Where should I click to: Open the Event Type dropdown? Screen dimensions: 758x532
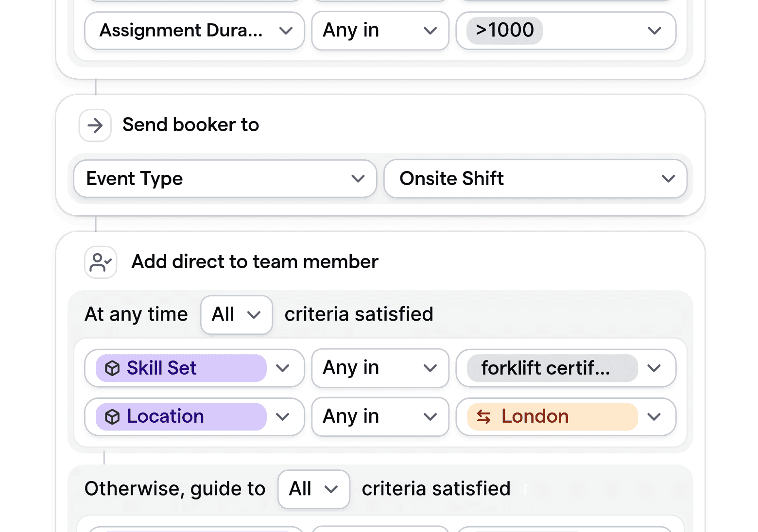224,179
